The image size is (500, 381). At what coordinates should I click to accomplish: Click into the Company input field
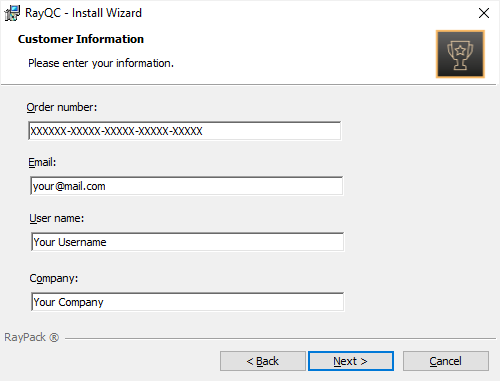coord(187,302)
